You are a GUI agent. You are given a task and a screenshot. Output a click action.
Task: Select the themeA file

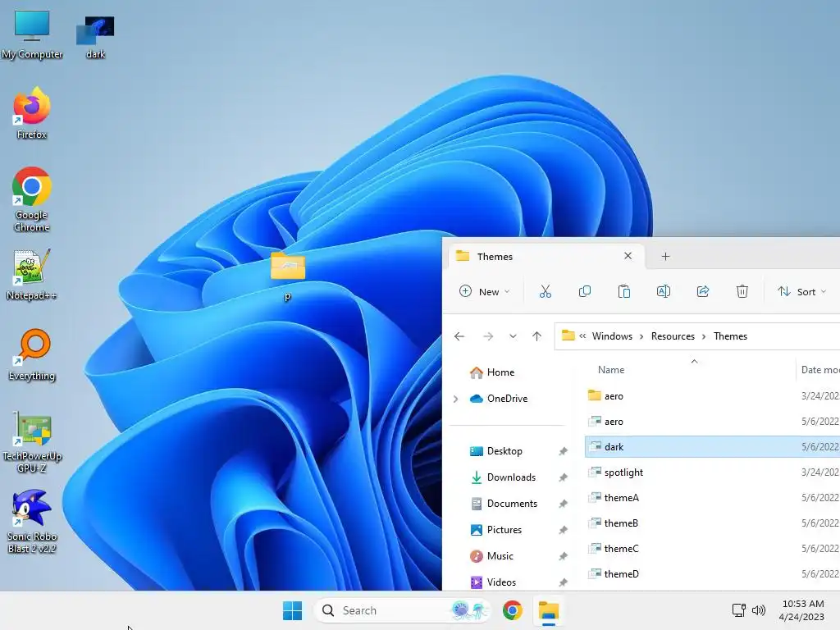click(713, 498)
